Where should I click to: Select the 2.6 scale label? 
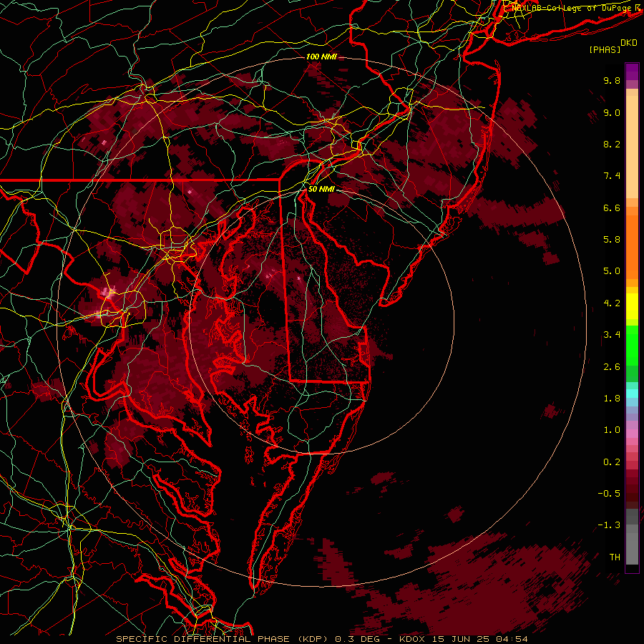coord(612,367)
